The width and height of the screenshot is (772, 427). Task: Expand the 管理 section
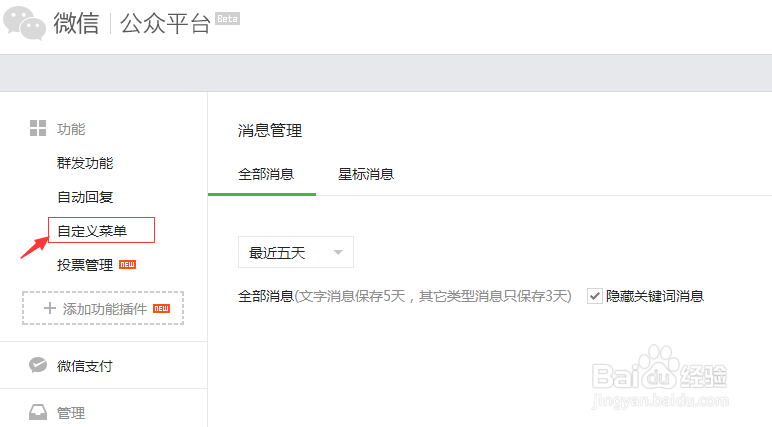(71, 412)
